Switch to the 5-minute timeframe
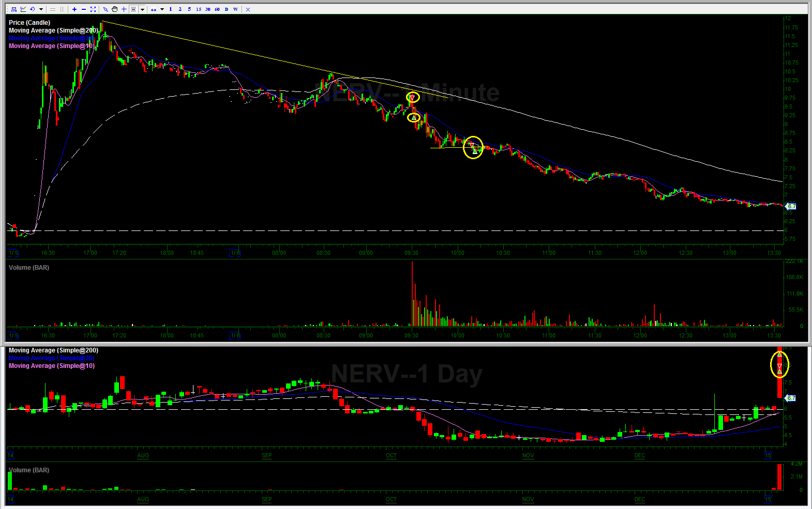This screenshot has width=812, height=509. click(189, 9)
